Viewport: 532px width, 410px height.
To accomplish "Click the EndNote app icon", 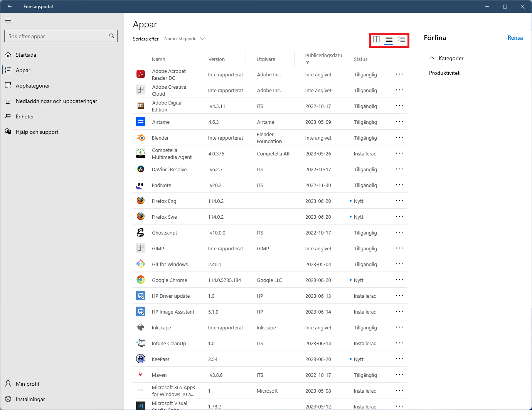I will (x=141, y=185).
